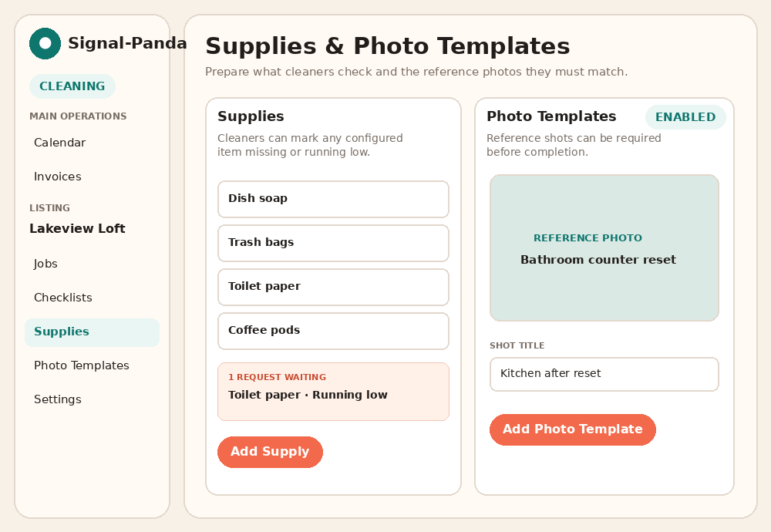The height and width of the screenshot is (532, 771).
Task: Select the Trash bags supply item
Action: coord(333,243)
